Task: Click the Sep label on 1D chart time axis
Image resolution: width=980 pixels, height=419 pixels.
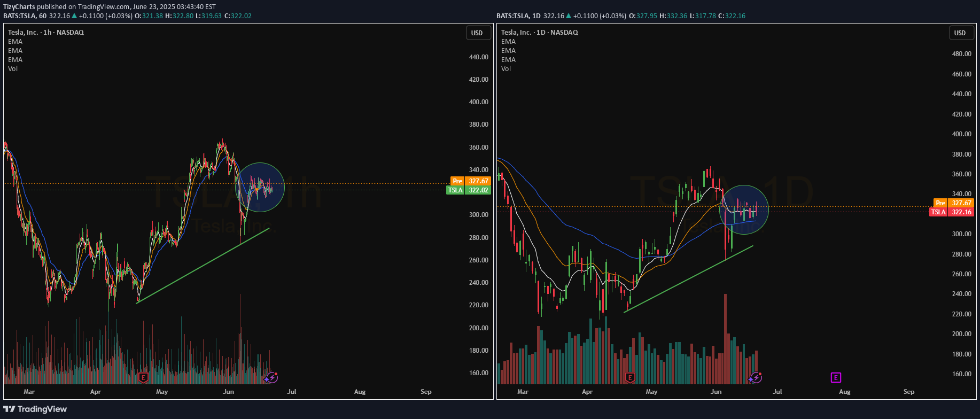Action: click(x=909, y=392)
